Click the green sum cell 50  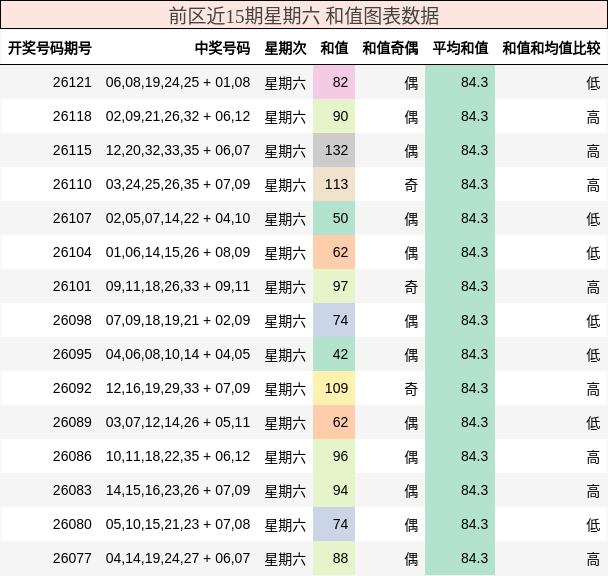pyautogui.click(x=334, y=218)
